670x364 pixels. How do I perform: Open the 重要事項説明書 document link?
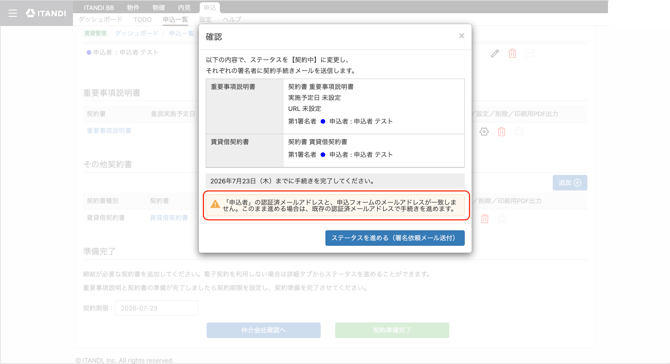point(109,131)
